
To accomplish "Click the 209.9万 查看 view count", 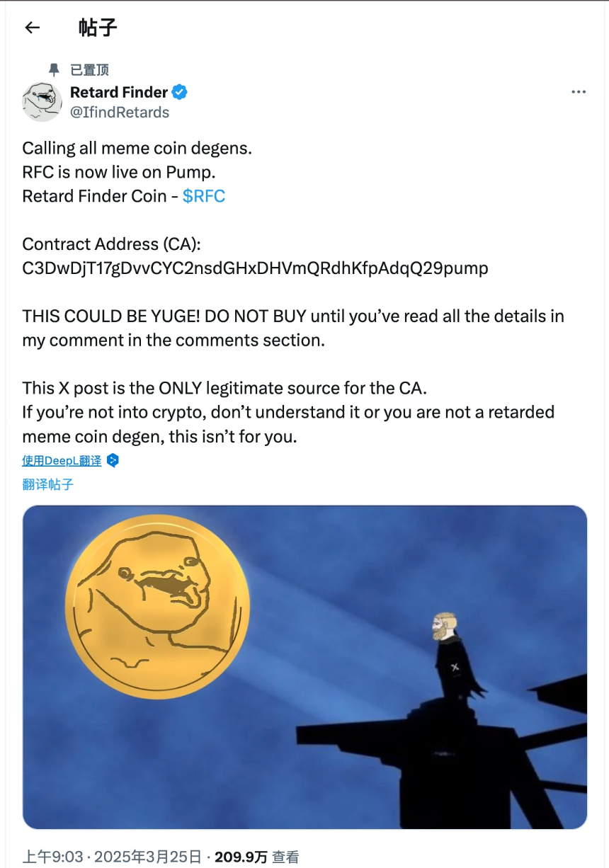I will pyautogui.click(x=256, y=857).
